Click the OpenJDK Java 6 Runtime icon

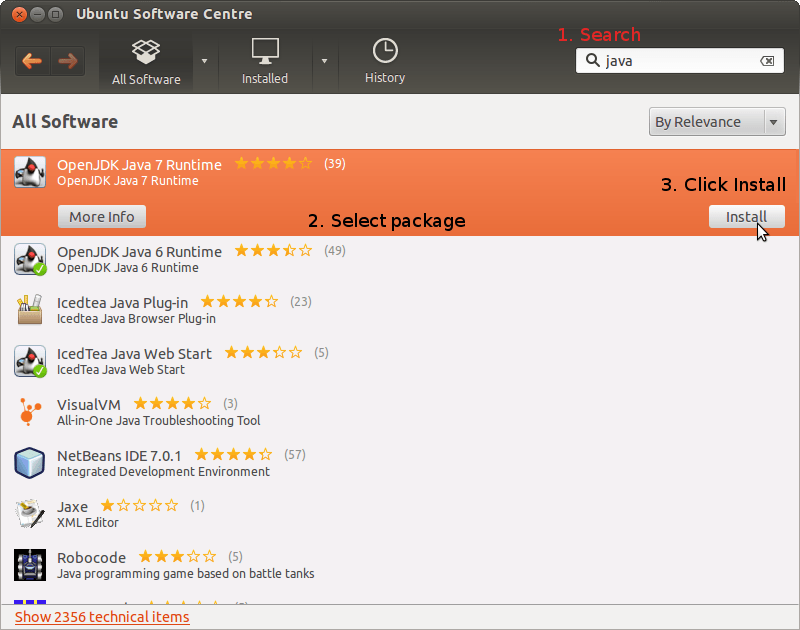pos(30,259)
